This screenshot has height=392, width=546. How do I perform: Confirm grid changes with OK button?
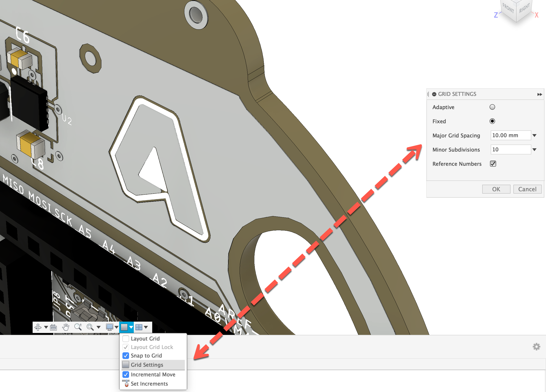(496, 189)
